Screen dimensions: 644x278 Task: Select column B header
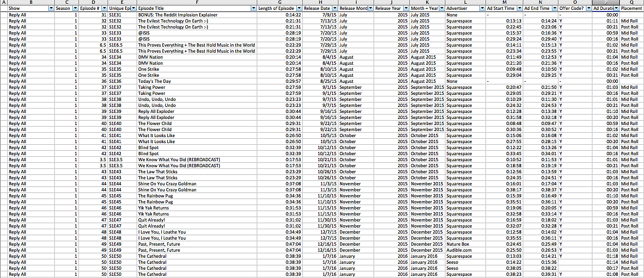(31, 2)
